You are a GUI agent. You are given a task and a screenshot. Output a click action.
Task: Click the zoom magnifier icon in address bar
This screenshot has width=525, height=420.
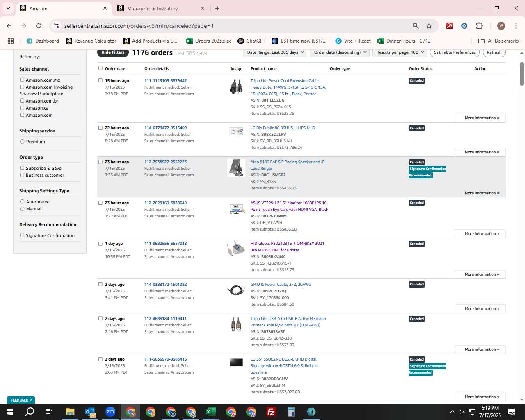(x=416, y=26)
